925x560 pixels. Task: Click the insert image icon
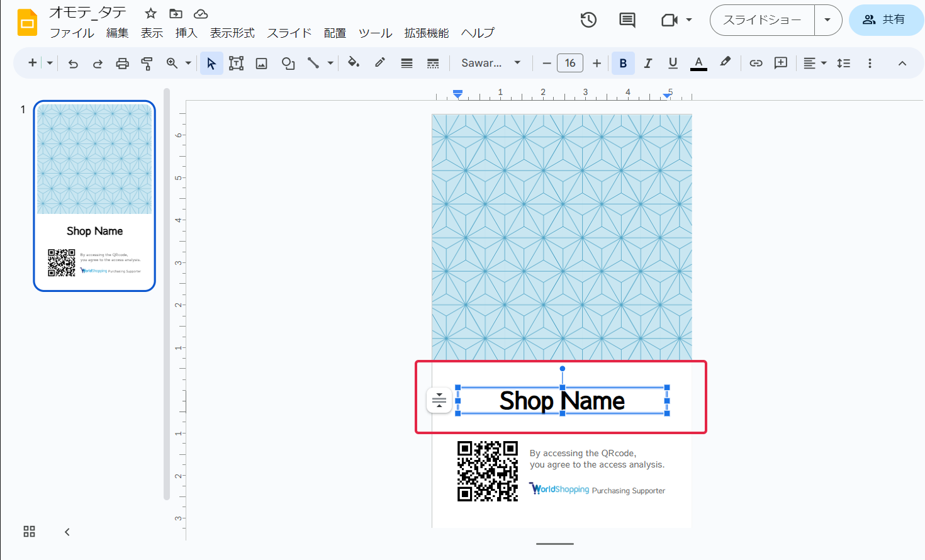click(261, 64)
